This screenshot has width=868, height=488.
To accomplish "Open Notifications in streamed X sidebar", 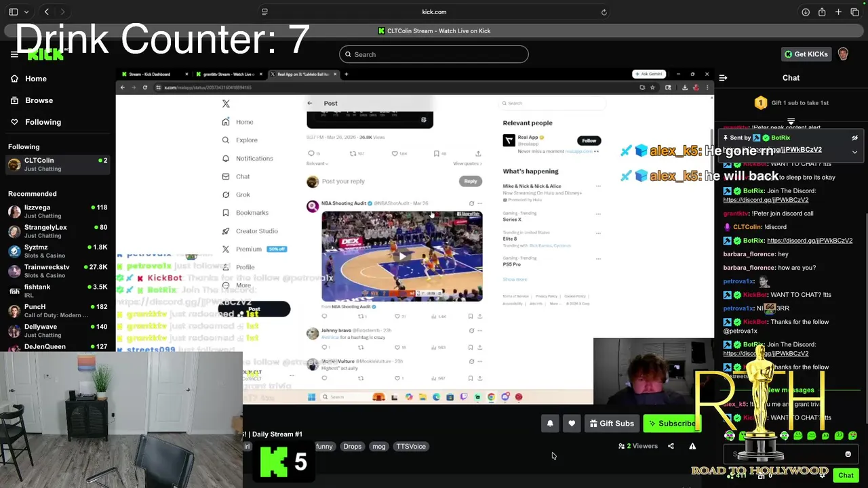I will point(248,159).
